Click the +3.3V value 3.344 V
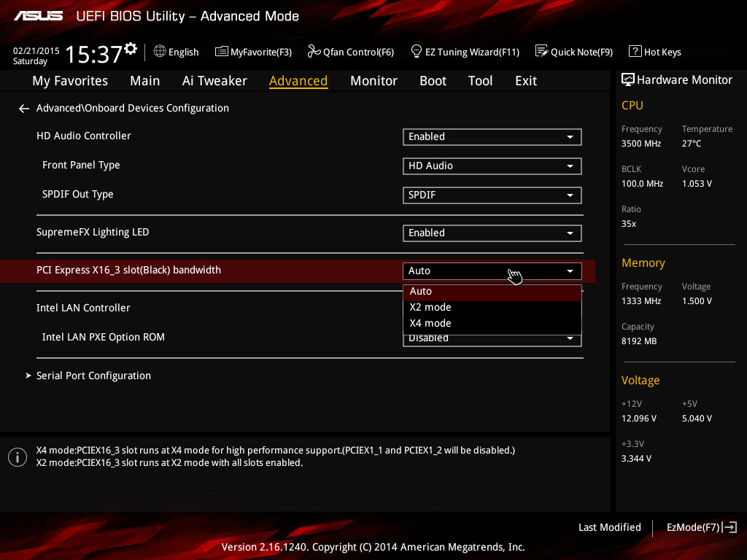 (x=636, y=458)
